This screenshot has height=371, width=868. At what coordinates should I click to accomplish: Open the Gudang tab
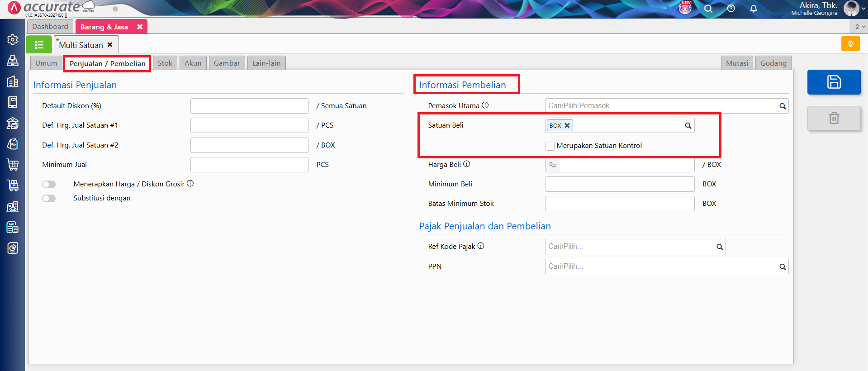coord(773,63)
